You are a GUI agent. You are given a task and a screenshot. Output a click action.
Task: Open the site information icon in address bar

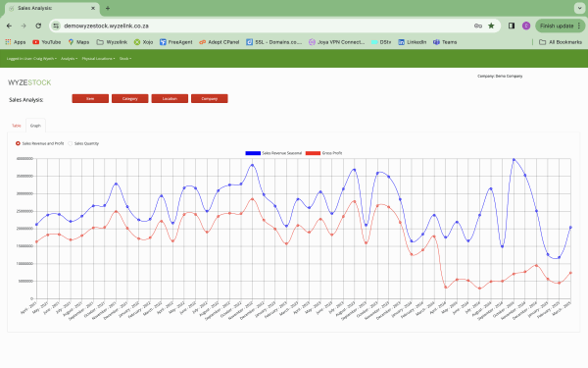56,26
